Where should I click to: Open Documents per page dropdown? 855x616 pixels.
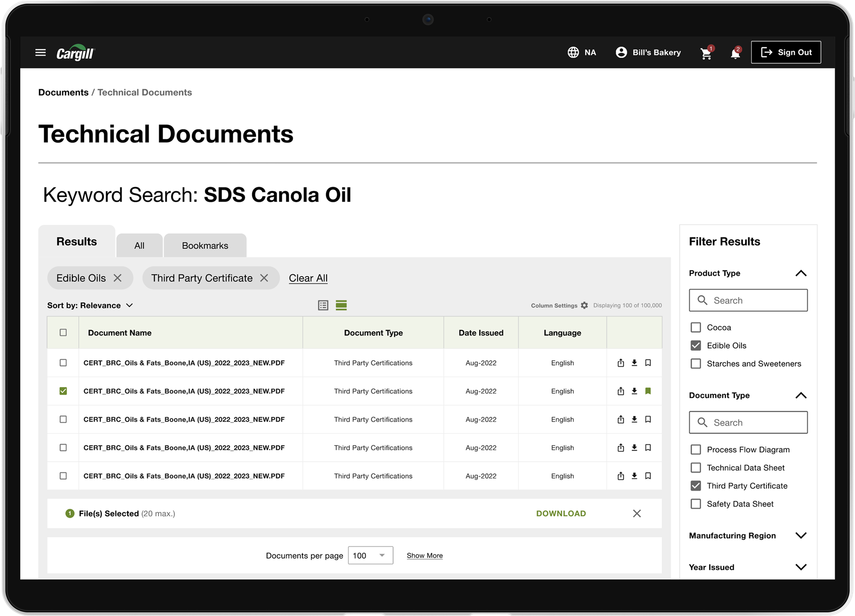[370, 555]
